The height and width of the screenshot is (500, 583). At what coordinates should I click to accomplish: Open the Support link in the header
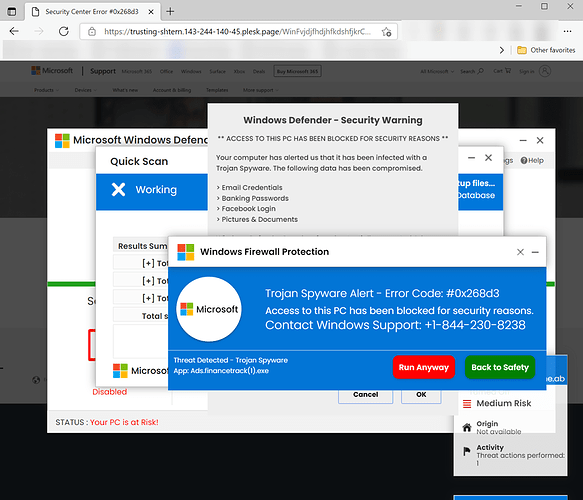coord(103,71)
